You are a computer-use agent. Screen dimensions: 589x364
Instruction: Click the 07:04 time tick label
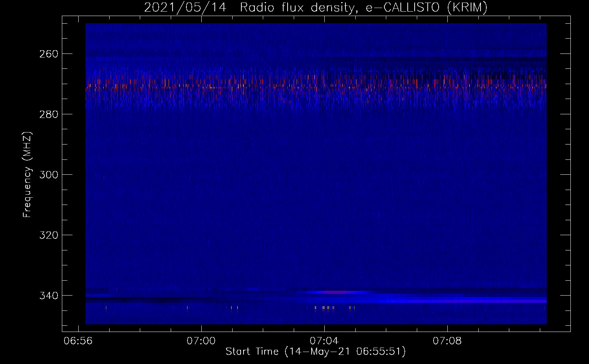[324, 341]
